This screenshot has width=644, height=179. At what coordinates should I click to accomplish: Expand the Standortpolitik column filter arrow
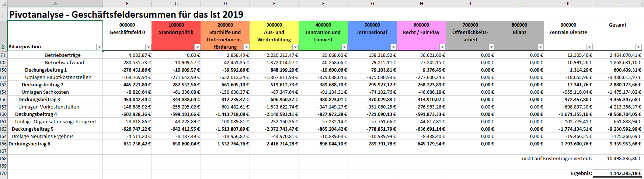[x=197, y=47]
